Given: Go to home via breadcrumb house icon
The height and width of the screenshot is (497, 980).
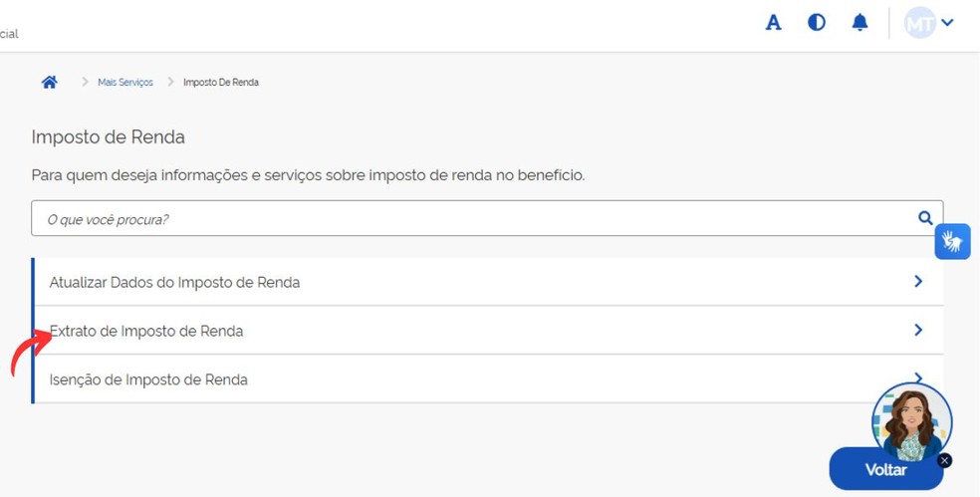Looking at the screenshot, I should [49, 82].
